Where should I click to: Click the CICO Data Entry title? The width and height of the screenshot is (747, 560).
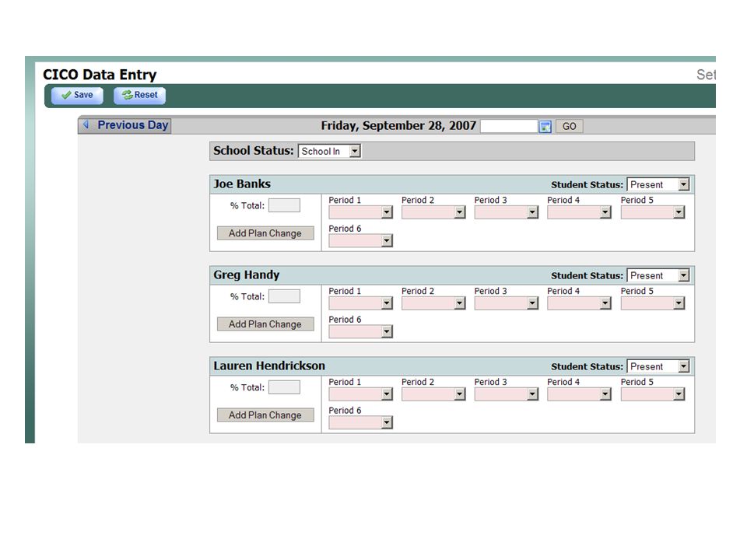coord(100,75)
